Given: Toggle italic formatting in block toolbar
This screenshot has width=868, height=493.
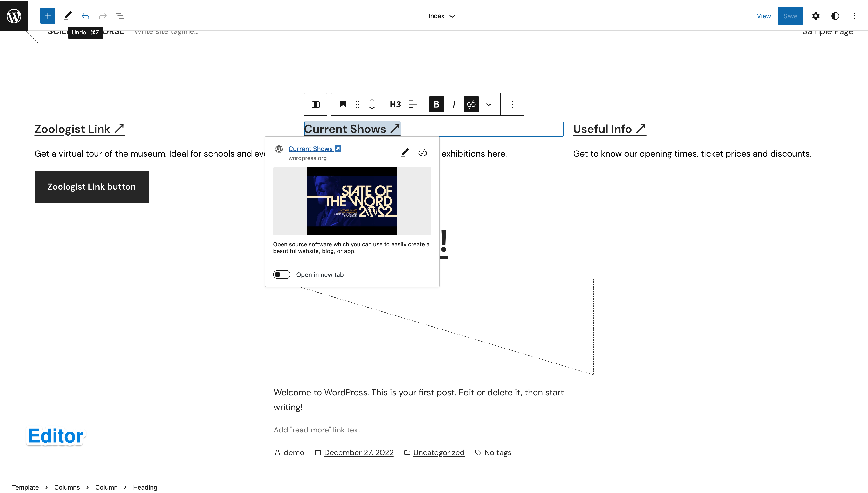Looking at the screenshot, I should pyautogui.click(x=454, y=104).
